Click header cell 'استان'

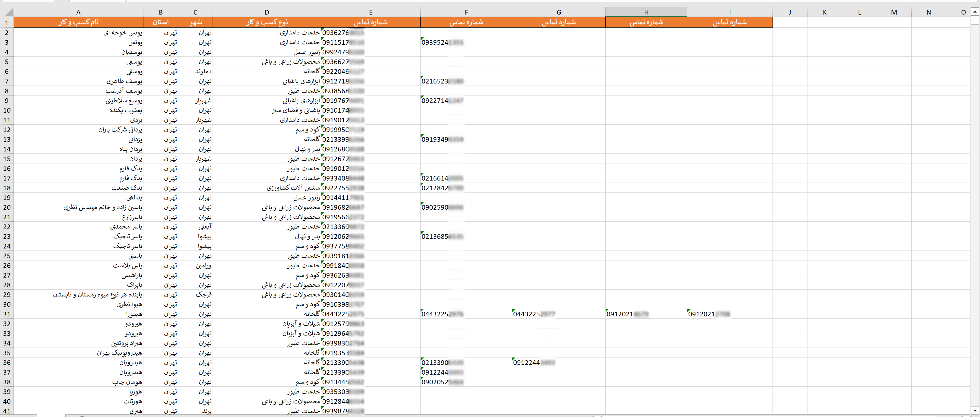pos(161,22)
